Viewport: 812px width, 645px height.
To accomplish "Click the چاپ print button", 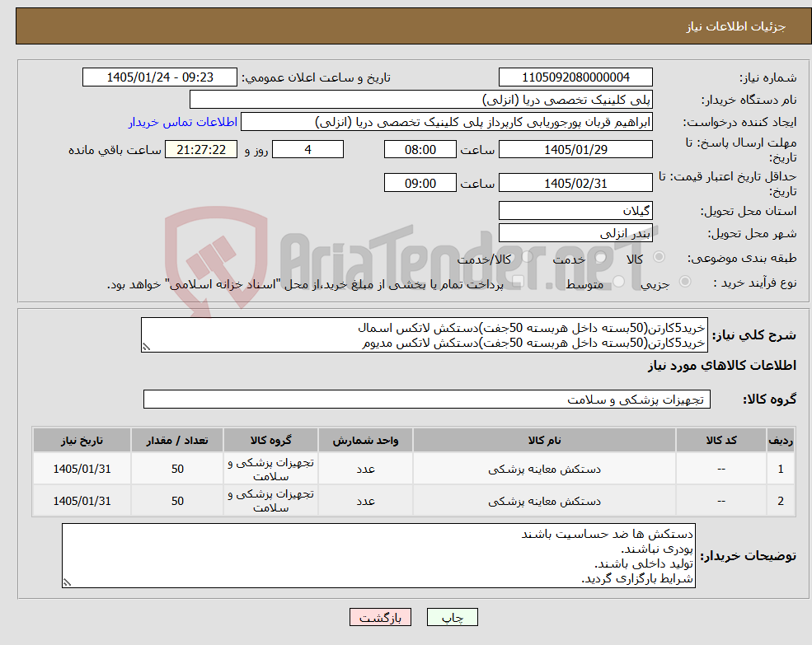I will (452, 617).
